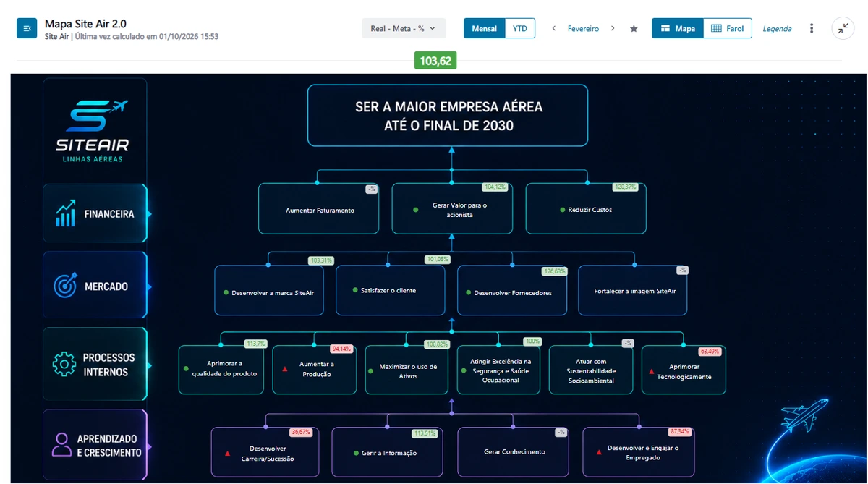
Task: Open the Financeira perspective panel
Action: tap(95, 213)
